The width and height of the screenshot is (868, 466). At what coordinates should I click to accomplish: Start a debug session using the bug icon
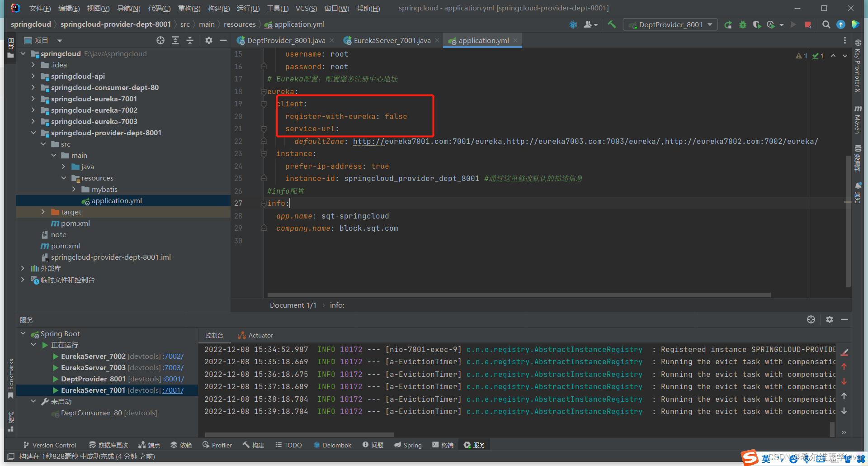[x=743, y=24]
